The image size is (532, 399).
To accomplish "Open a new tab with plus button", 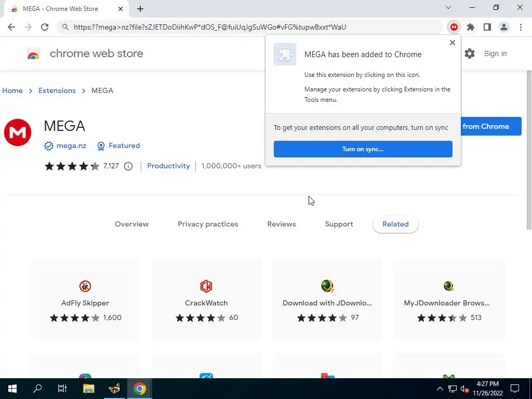I will coord(140,9).
